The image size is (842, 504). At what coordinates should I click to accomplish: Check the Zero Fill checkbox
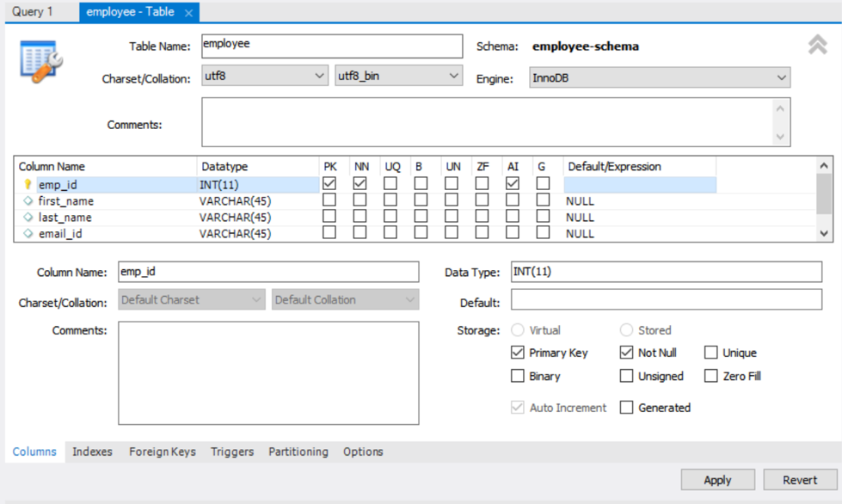click(711, 376)
